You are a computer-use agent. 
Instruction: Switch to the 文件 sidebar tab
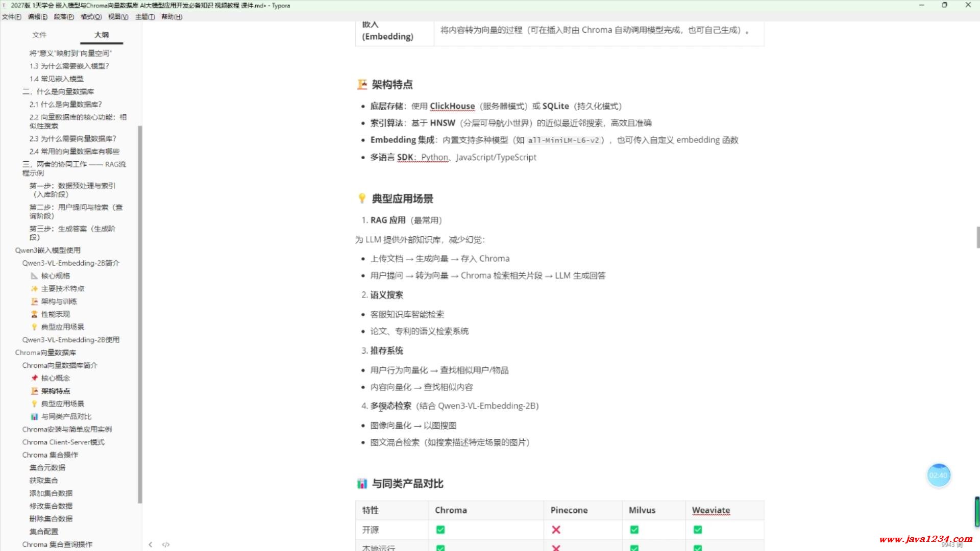39,35
